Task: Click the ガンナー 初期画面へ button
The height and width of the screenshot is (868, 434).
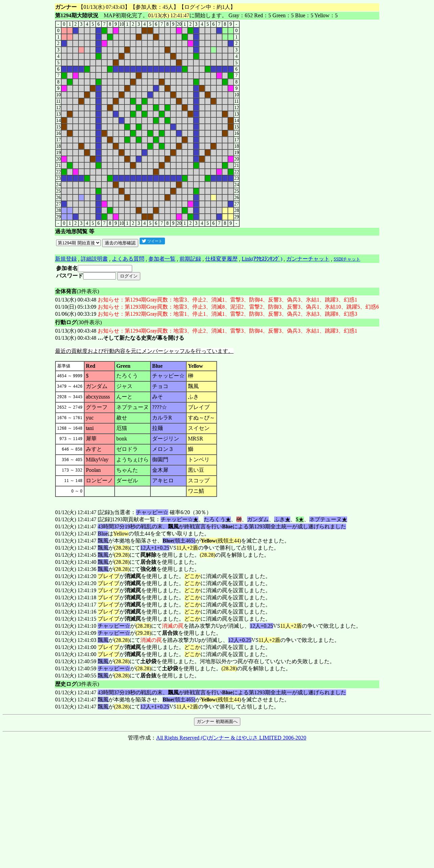Action: [217, 722]
